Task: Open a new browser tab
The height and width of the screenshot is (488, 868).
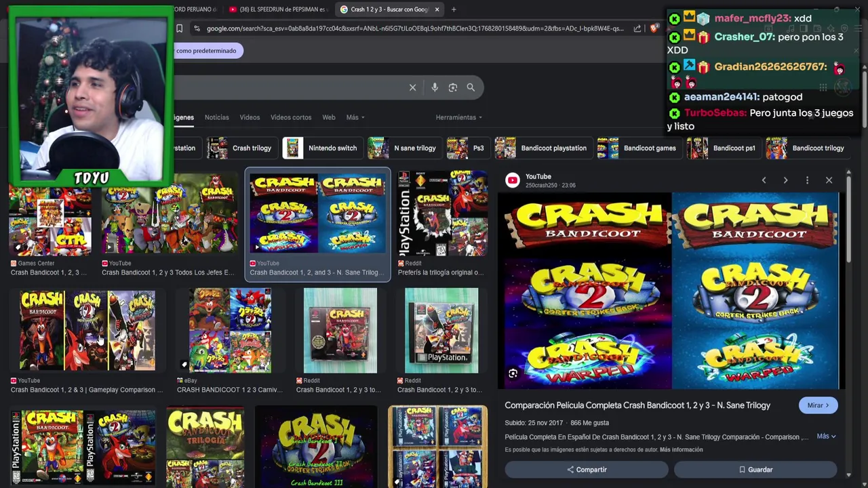Action: [x=454, y=9]
